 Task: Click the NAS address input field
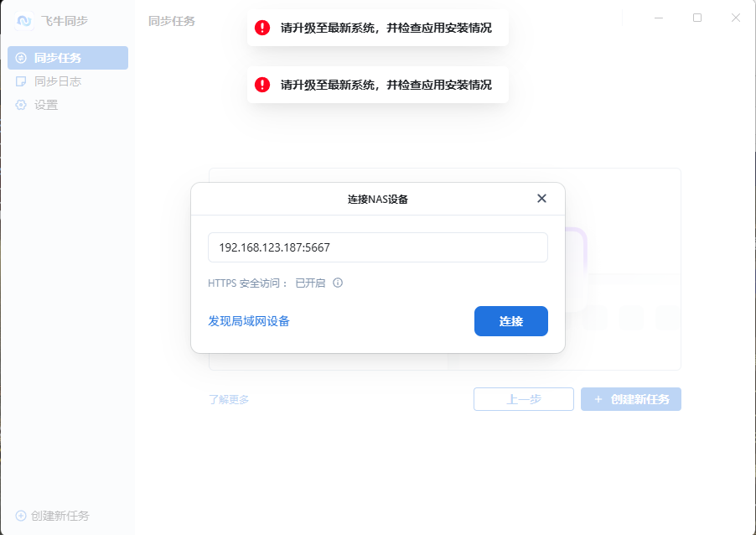tap(377, 247)
